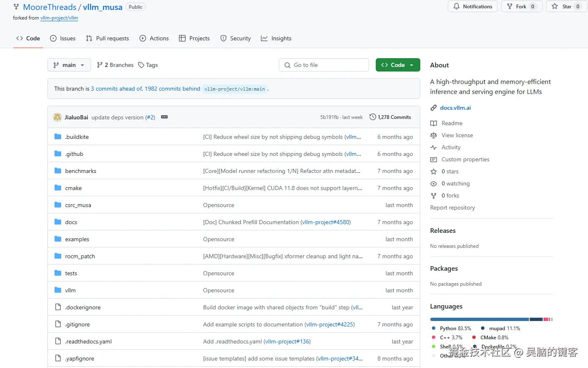Switch to the Code tab
This screenshot has width=588, height=368.
pyautogui.click(x=28, y=38)
